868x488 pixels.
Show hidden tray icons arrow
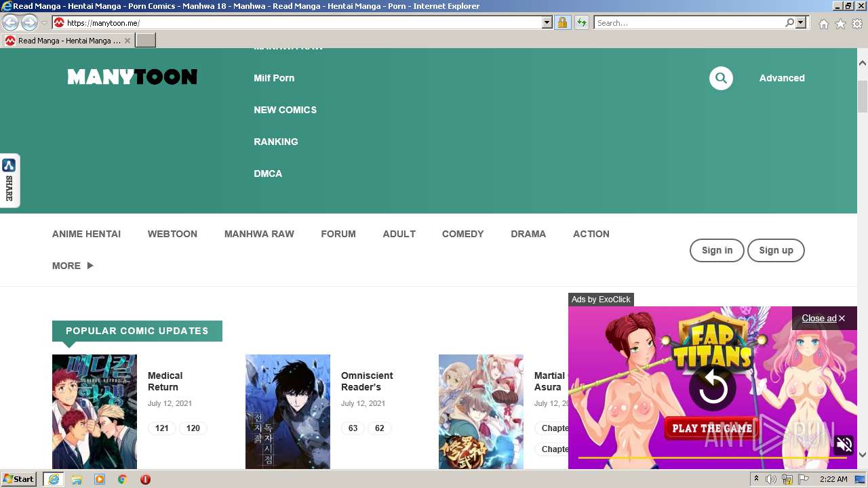click(756, 479)
